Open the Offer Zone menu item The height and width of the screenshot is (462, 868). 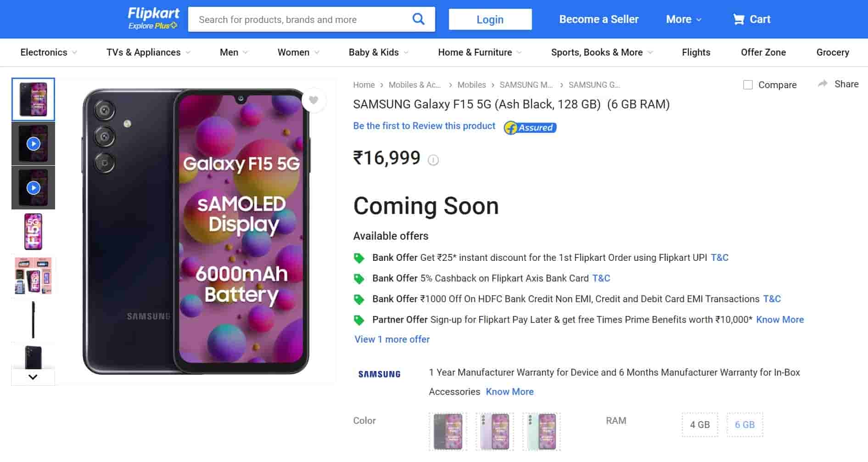tap(763, 52)
